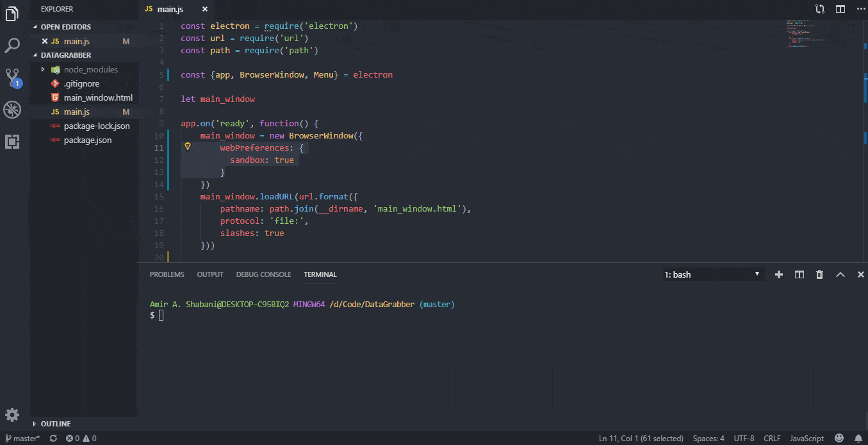The height and width of the screenshot is (445, 868).
Task: Create a new terminal with plus icon
Action: (779, 274)
